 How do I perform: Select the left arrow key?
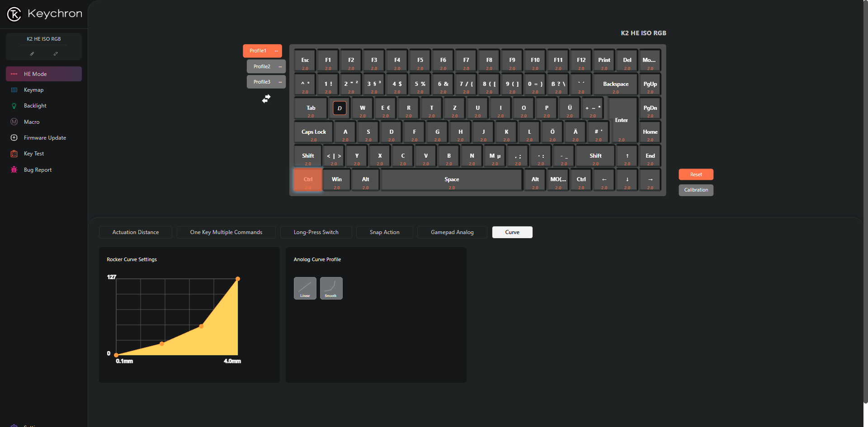click(x=604, y=180)
